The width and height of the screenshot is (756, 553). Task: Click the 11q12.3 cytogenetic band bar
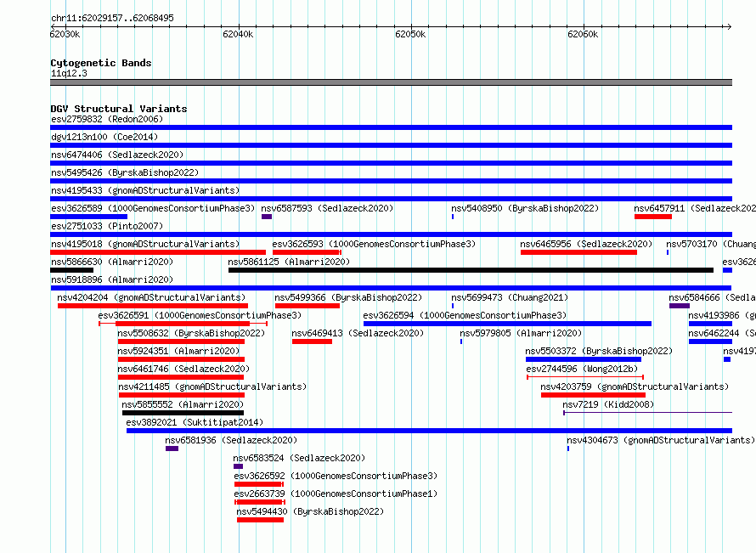(392, 82)
